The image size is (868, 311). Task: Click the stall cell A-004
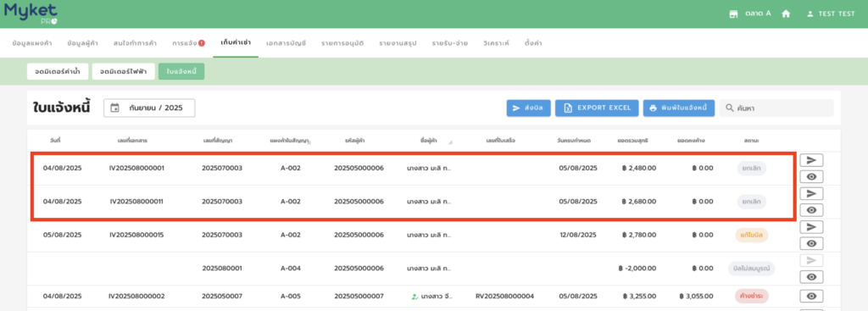point(291,268)
